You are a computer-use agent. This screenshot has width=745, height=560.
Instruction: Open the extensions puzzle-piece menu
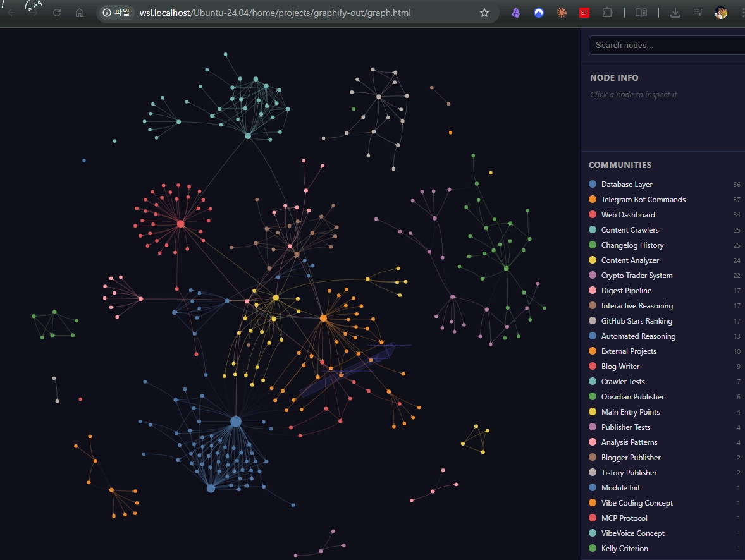(x=607, y=13)
